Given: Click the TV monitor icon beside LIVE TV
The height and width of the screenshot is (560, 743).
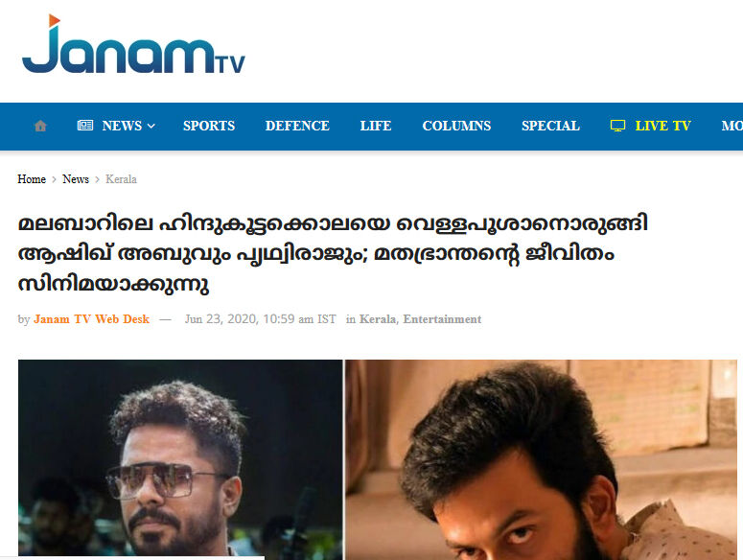Looking at the screenshot, I should point(617,126).
